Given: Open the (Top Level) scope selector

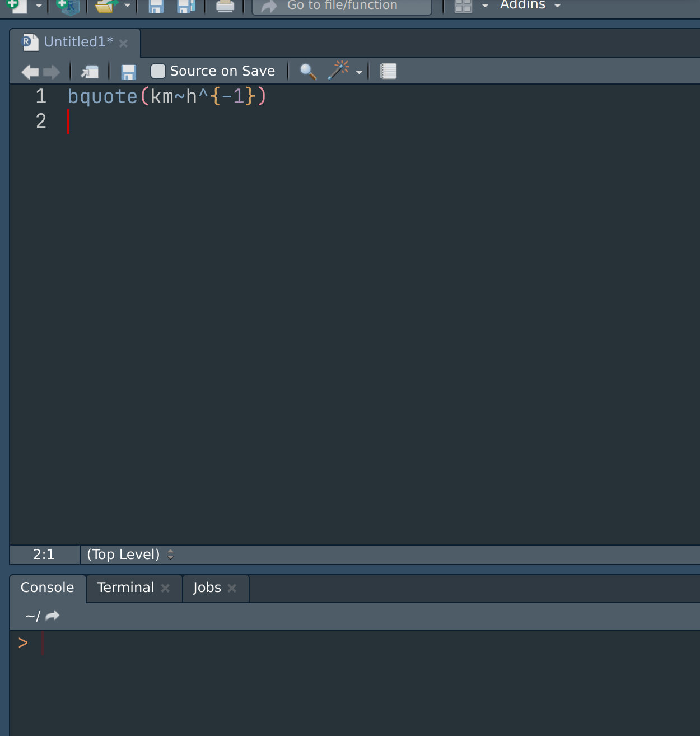Looking at the screenshot, I should click(129, 555).
